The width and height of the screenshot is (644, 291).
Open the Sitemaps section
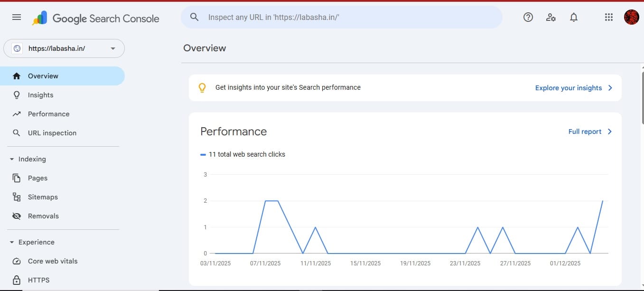tap(43, 197)
